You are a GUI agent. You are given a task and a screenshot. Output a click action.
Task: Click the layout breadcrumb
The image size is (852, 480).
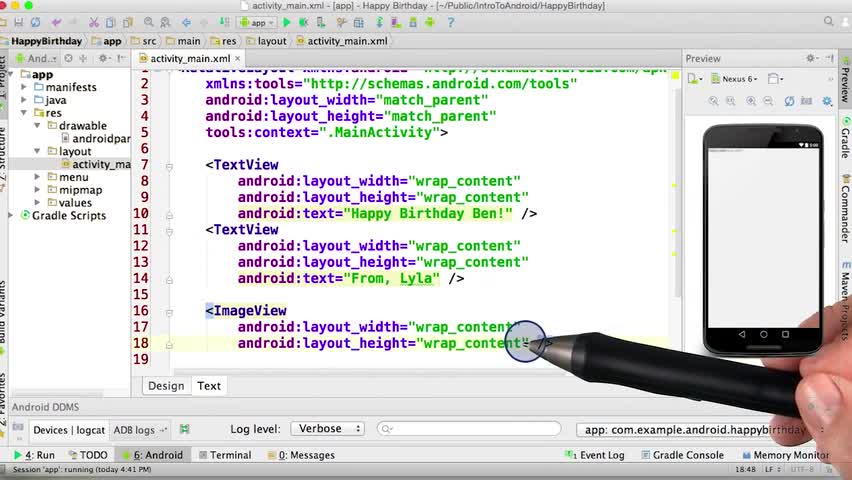(x=266, y=41)
